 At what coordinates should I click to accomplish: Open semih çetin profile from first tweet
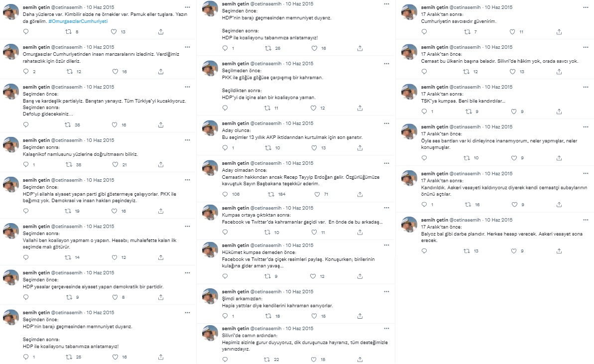[36, 7]
